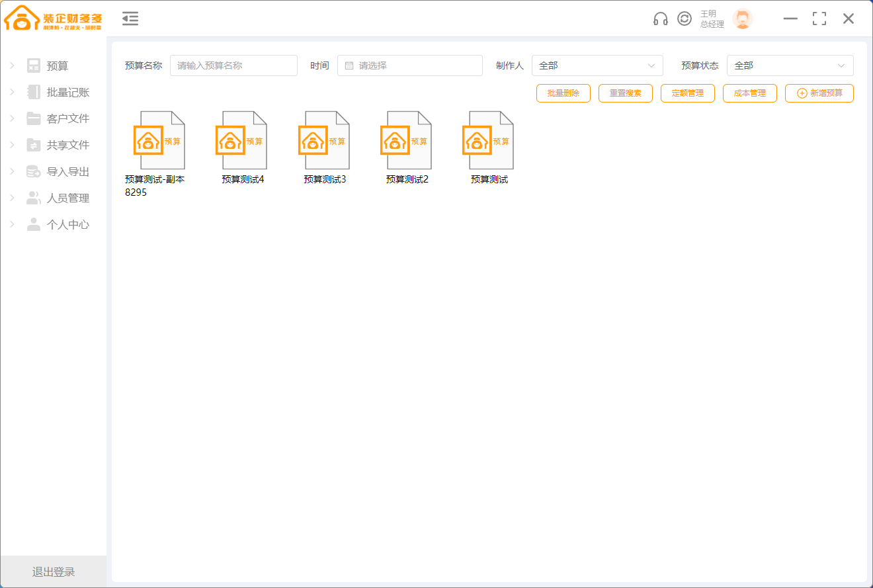
Task: Open the user avatar profile picture
Action: coord(742,19)
